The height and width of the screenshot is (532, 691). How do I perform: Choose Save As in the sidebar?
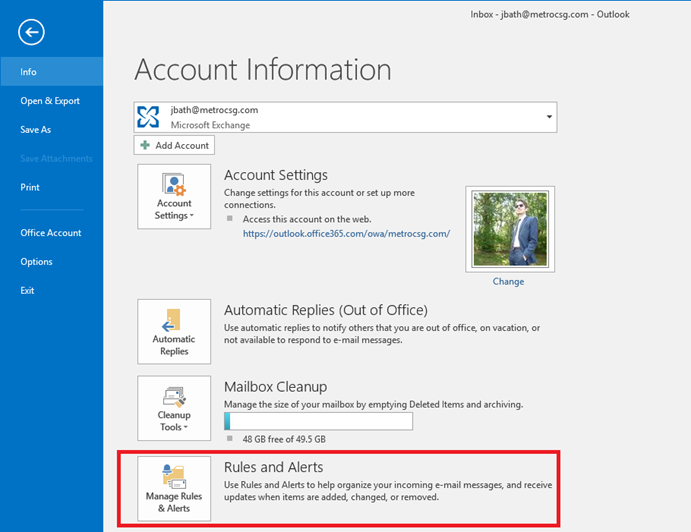point(35,130)
